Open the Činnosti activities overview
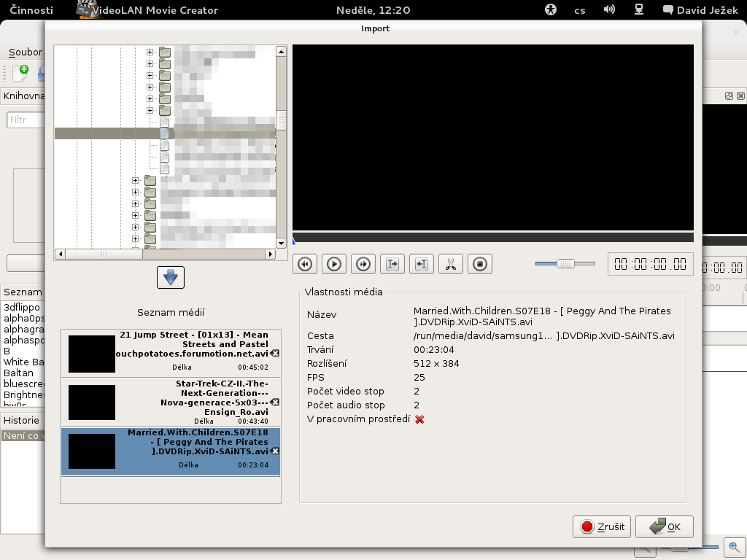Image resolution: width=747 pixels, height=560 pixels. tap(31, 10)
